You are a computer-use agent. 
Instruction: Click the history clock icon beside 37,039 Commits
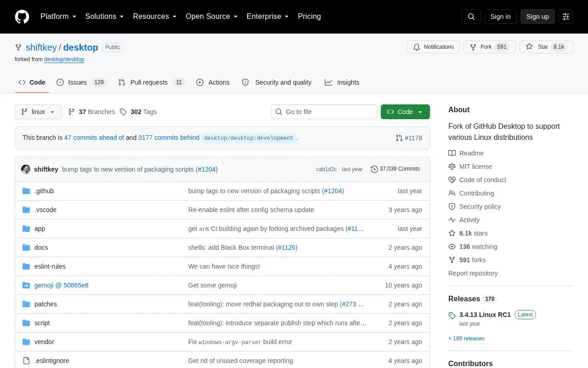point(374,169)
